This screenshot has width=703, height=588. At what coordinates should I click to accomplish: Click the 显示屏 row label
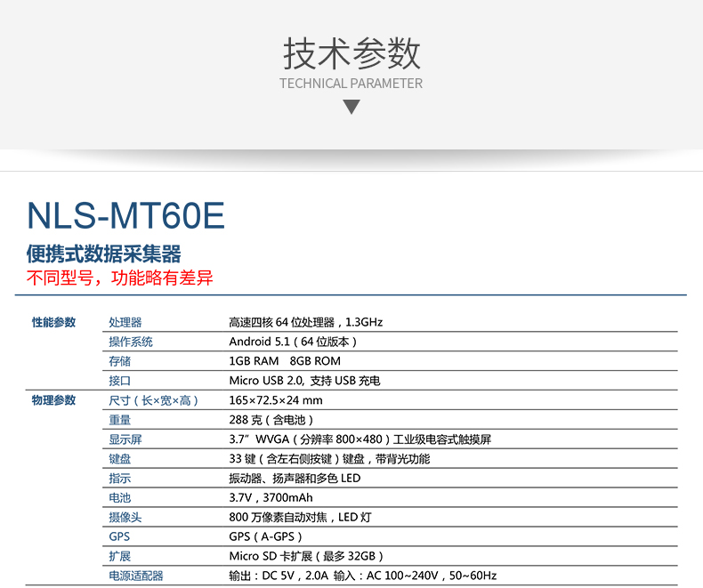[125, 439]
